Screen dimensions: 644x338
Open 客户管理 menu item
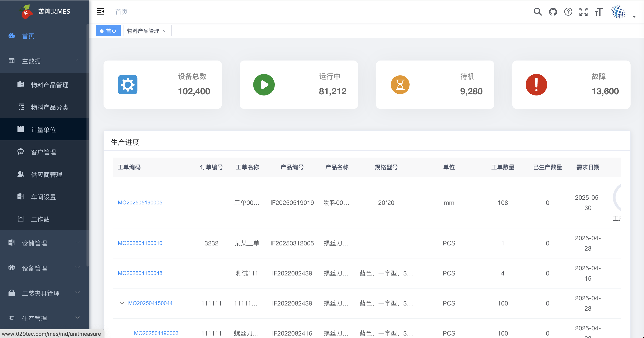click(45, 152)
